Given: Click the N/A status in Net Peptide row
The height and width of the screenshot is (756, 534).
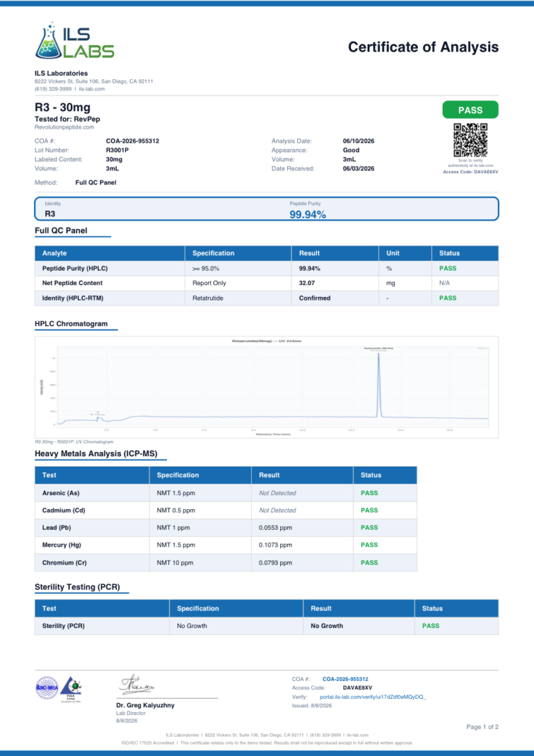Looking at the screenshot, I should click(x=444, y=283).
